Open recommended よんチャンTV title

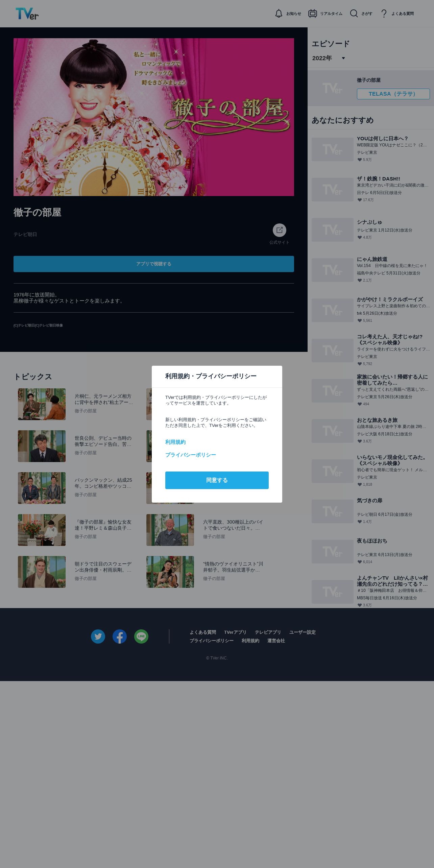(x=392, y=581)
